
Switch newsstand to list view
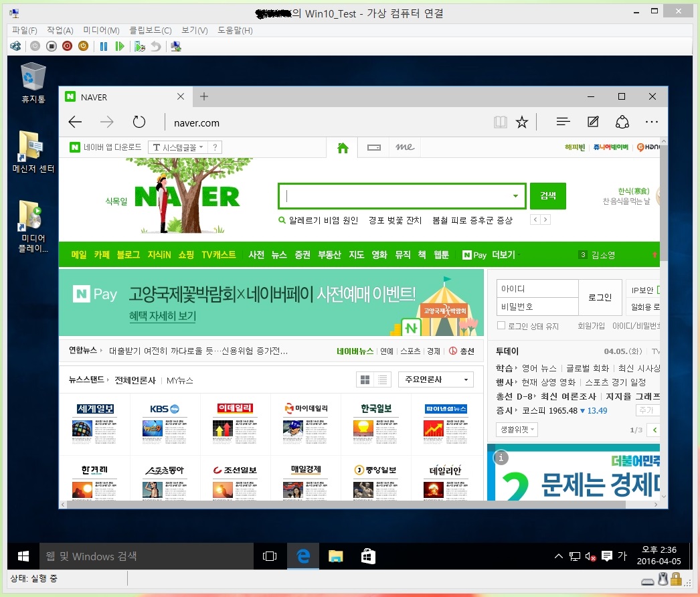tap(383, 379)
